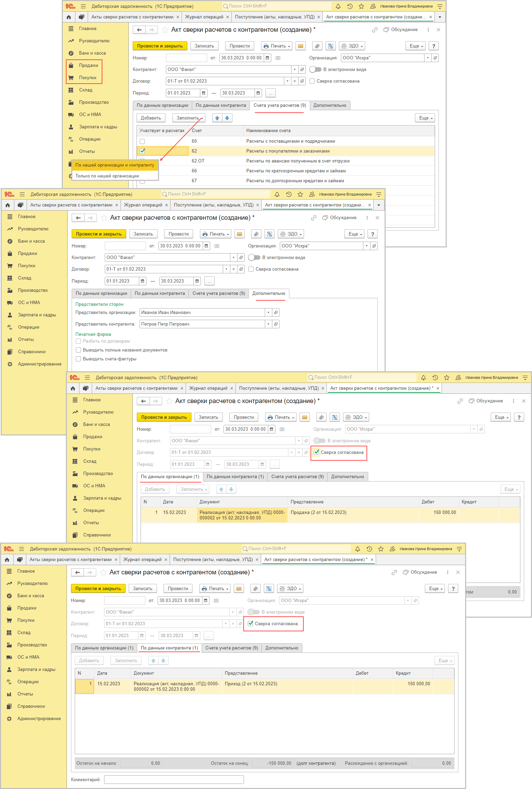Switch to По данным организации tab in top window
The height and width of the screenshot is (789, 532).
click(x=162, y=105)
